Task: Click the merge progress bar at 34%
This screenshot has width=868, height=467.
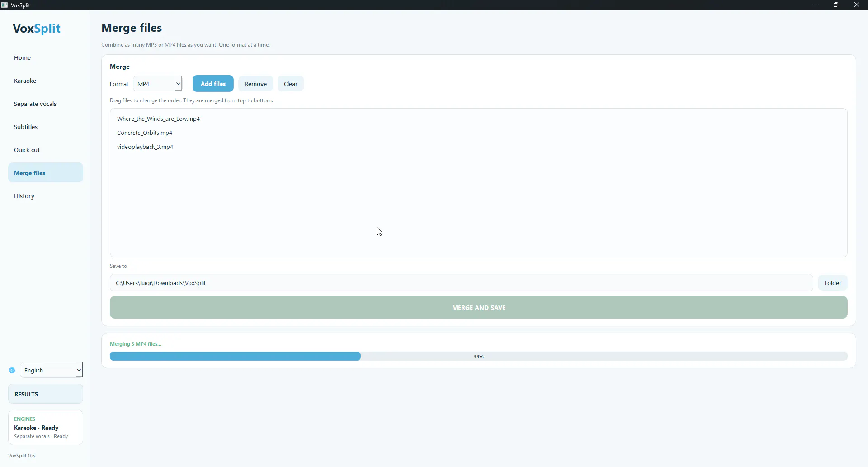Action: 479,357
